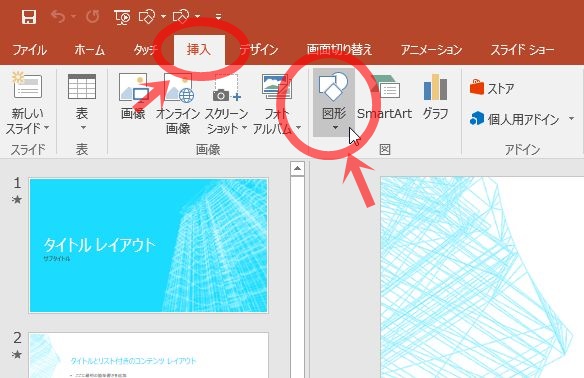Open the ファイル tab
Image resolution: width=584 pixels, height=378 pixels.
point(29,50)
